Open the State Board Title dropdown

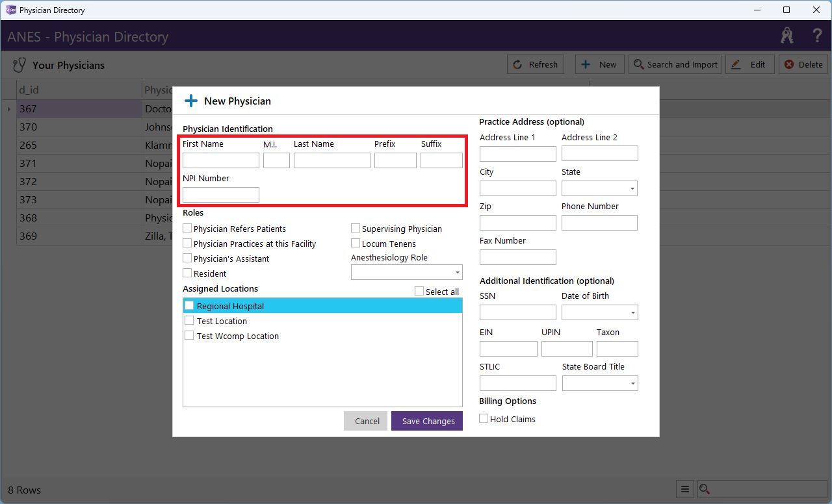(600, 383)
